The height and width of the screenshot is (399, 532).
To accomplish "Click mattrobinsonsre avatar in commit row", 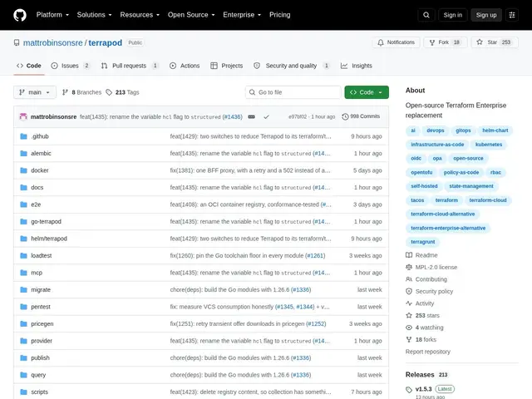I will [23, 116].
